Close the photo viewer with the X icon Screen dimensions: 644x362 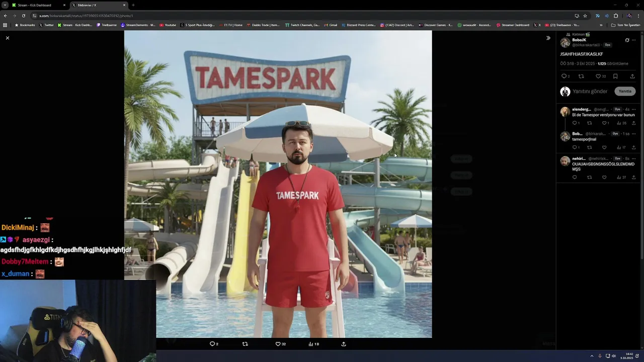tap(8, 38)
